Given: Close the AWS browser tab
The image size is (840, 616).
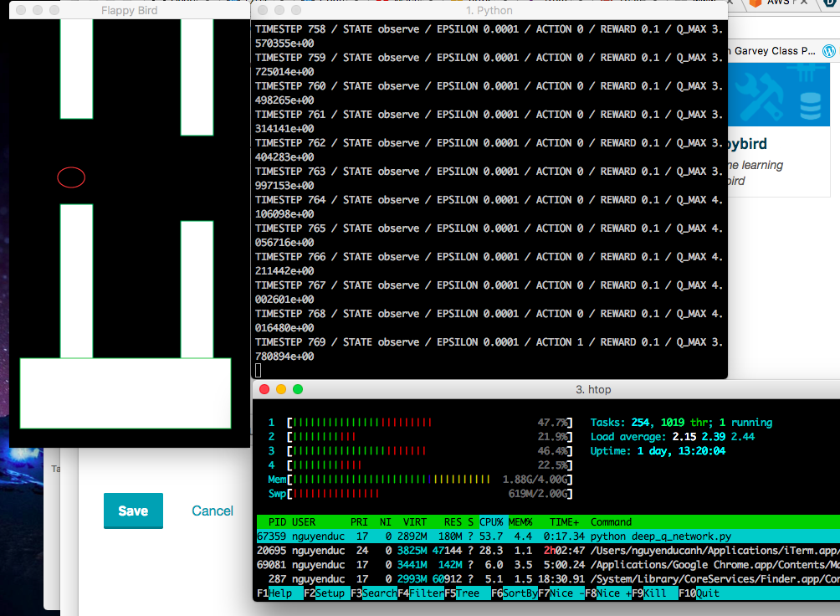Looking at the screenshot, I should tap(803, 3).
